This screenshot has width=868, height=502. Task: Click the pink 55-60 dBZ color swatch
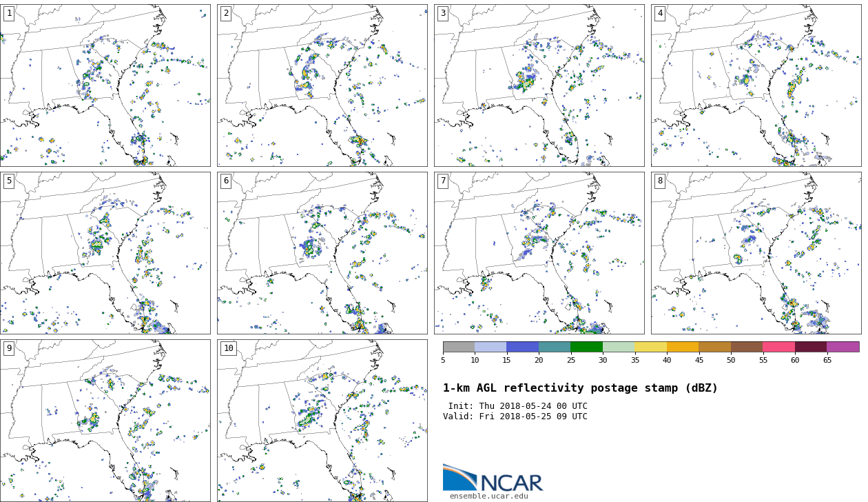(778, 347)
